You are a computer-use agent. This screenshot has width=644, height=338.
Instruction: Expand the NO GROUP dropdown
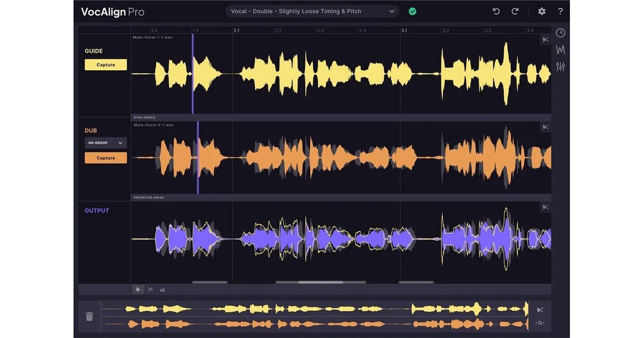[x=106, y=143]
